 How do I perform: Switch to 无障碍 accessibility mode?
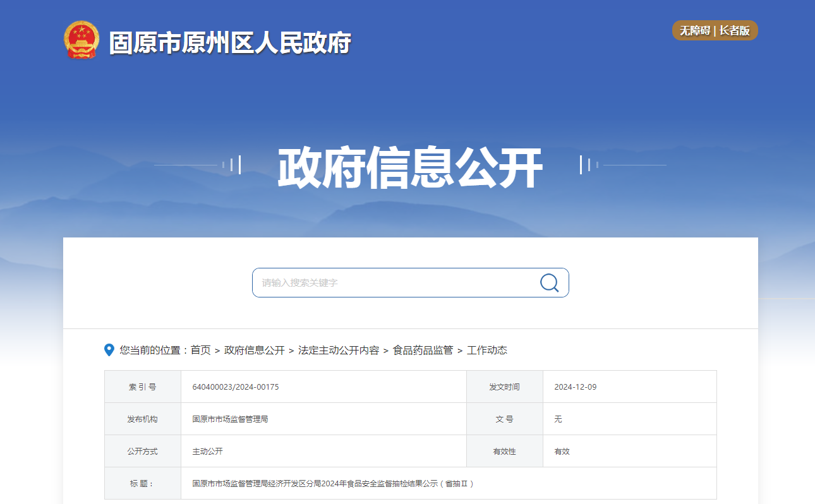[x=695, y=30]
